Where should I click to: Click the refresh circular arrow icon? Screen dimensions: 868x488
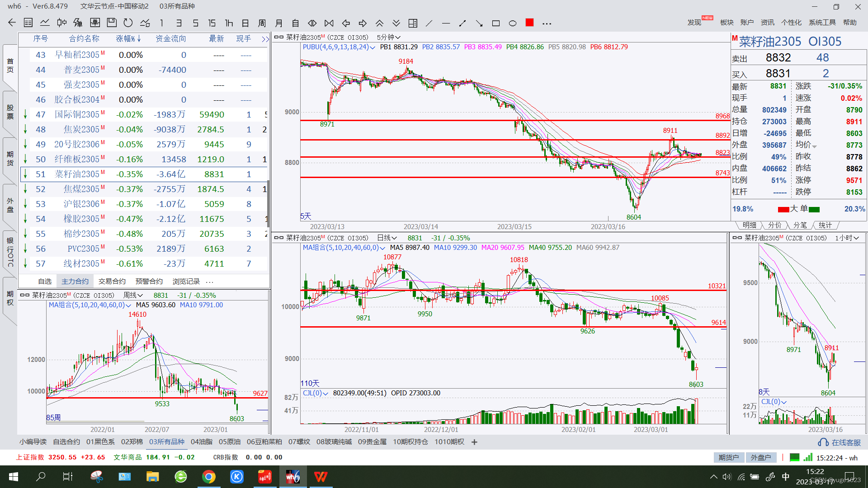pyautogui.click(x=128, y=23)
